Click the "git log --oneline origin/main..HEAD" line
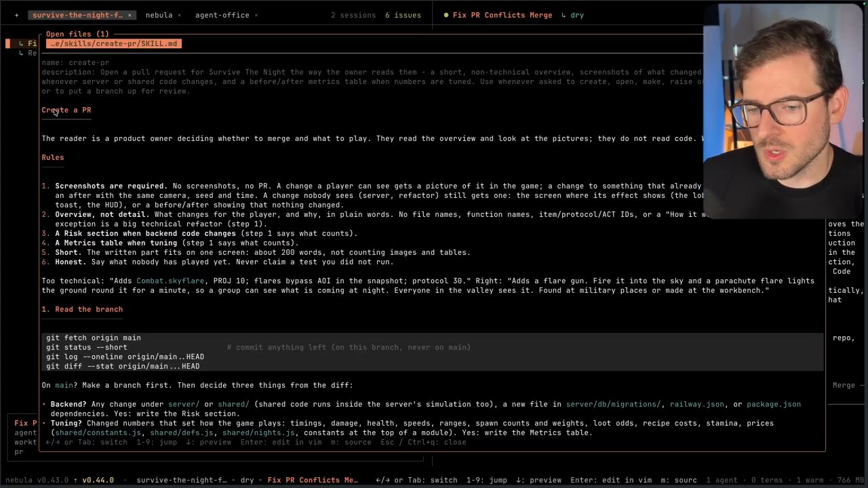This screenshot has width=868, height=488. click(x=125, y=357)
